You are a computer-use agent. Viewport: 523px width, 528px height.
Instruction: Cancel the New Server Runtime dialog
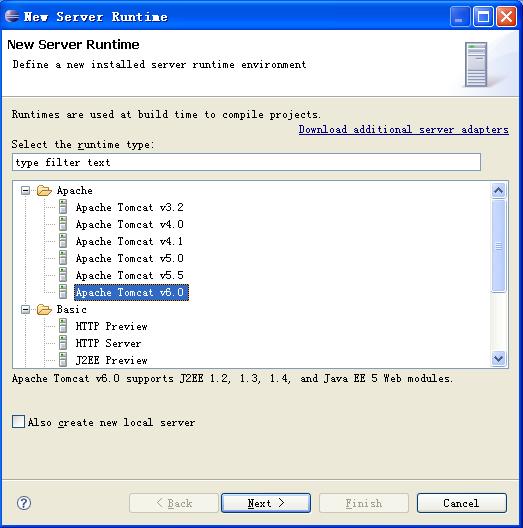(461, 503)
